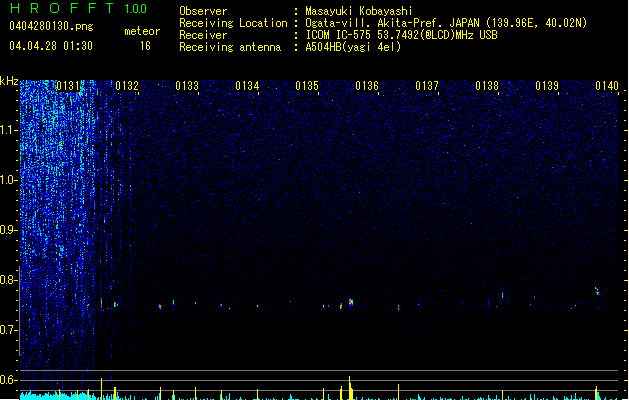This screenshot has height=400, width=629.
Task: Click the 'meteor' label
Action: pyautogui.click(x=142, y=31)
